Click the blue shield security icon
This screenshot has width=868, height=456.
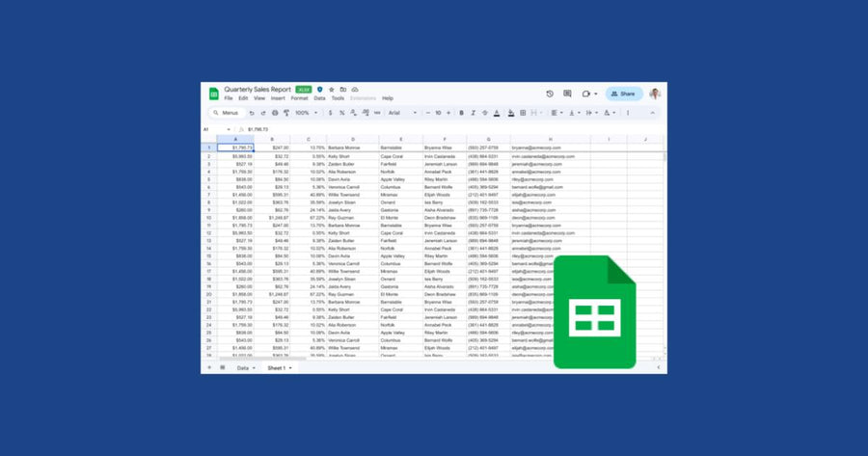click(x=320, y=89)
